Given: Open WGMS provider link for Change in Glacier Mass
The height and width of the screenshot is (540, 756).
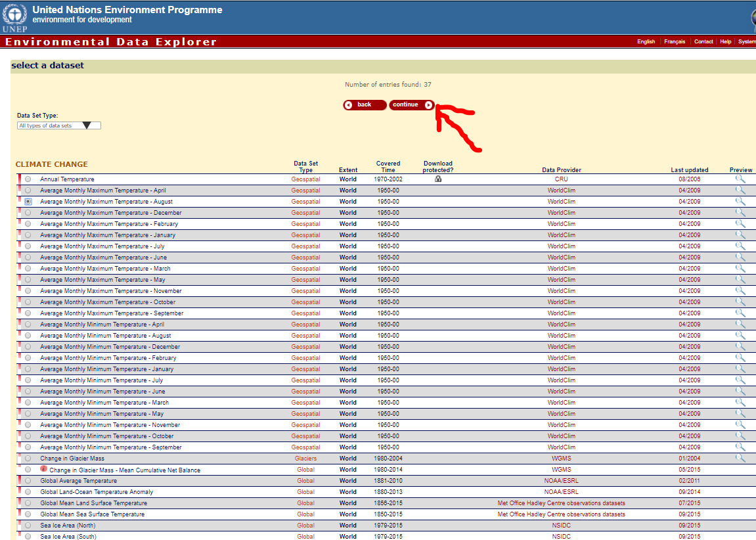Looking at the screenshot, I should [x=561, y=458].
